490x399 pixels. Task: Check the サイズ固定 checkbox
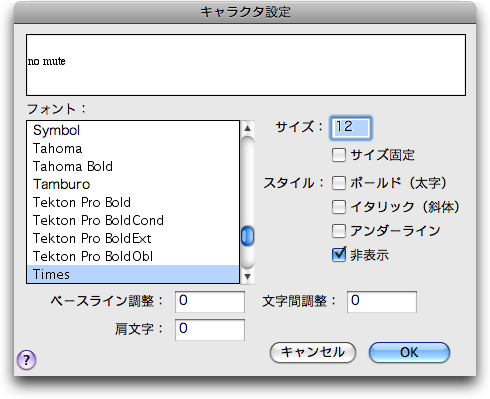click(x=339, y=155)
